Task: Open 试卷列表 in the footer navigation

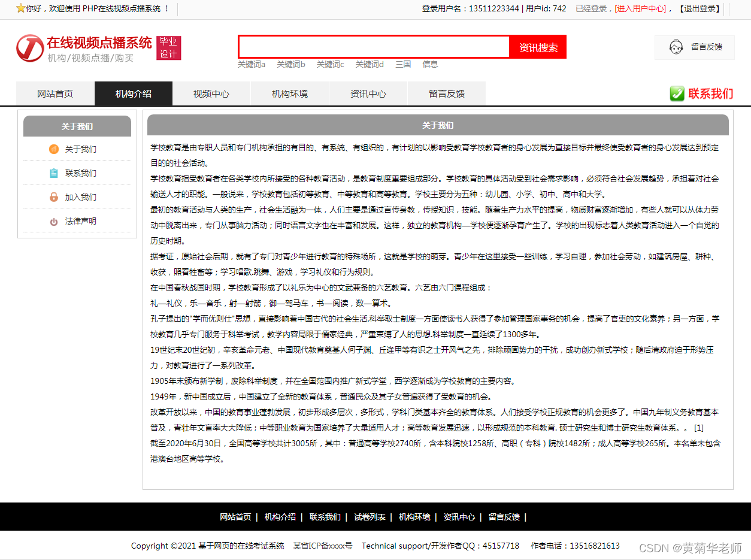Action: click(370, 517)
